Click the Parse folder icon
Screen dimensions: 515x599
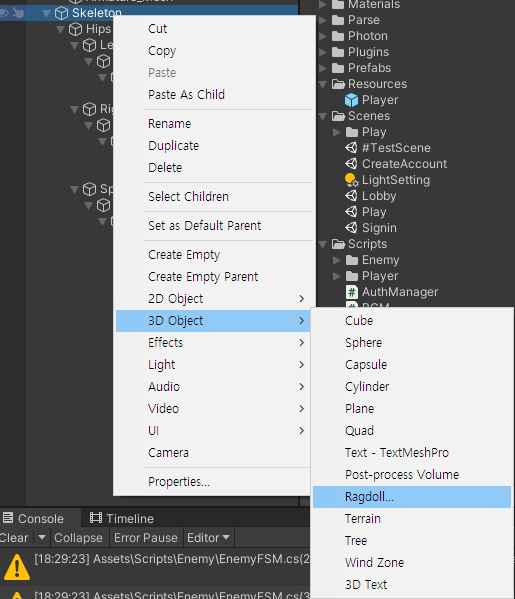(338, 20)
